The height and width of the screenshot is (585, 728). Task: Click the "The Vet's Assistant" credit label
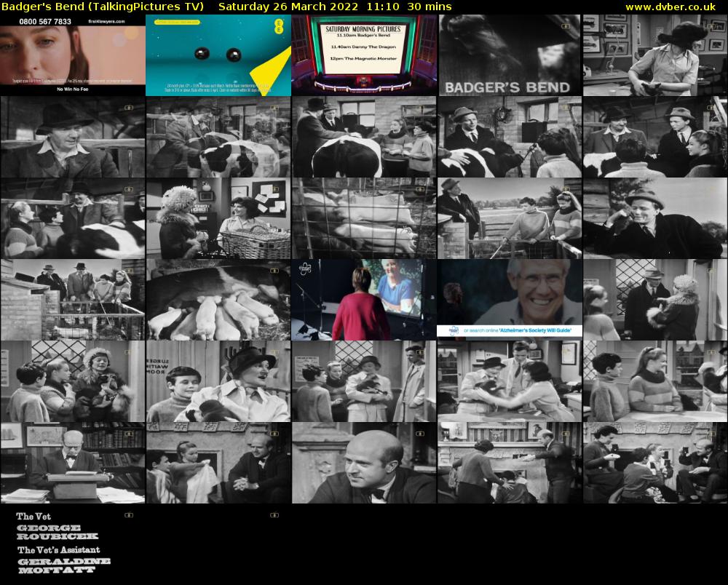pos(58,550)
